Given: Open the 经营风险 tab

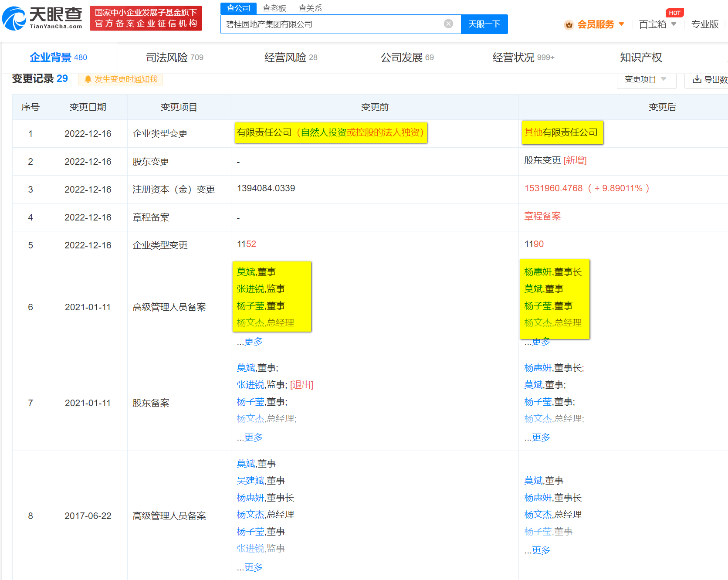Looking at the screenshot, I should [291, 58].
